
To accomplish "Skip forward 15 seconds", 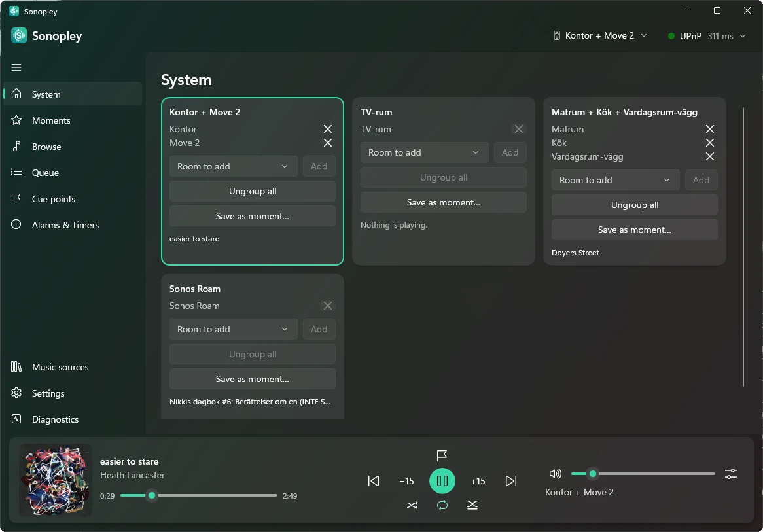I will tap(478, 481).
